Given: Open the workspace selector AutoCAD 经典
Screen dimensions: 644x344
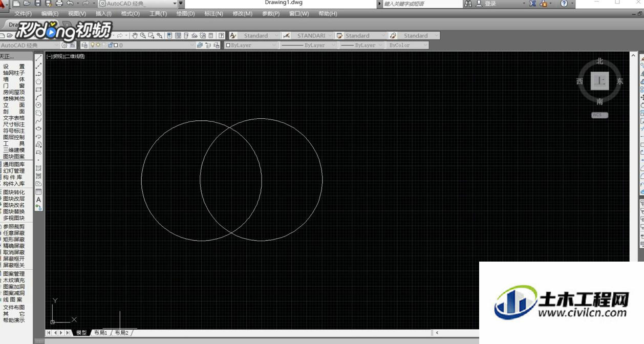Looking at the screenshot, I should click(x=137, y=4).
